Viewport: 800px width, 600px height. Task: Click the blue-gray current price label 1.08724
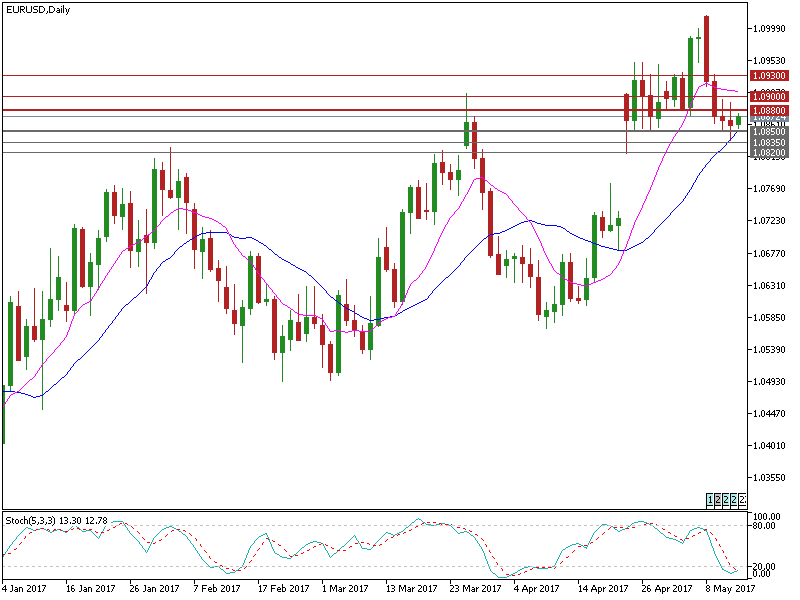[769, 118]
